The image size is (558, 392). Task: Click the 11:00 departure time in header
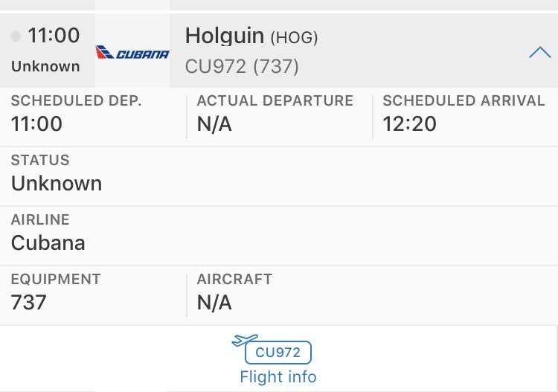pos(54,35)
